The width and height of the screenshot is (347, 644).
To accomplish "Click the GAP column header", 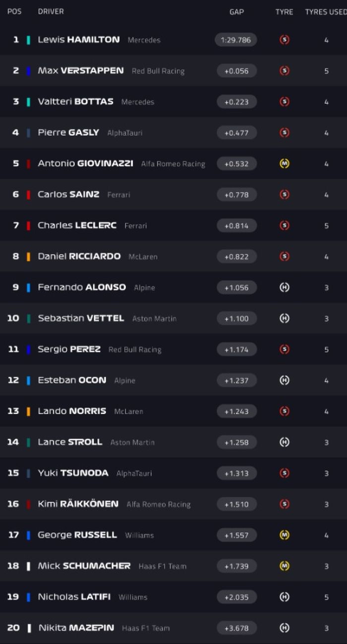I will click(x=236, y=12).
